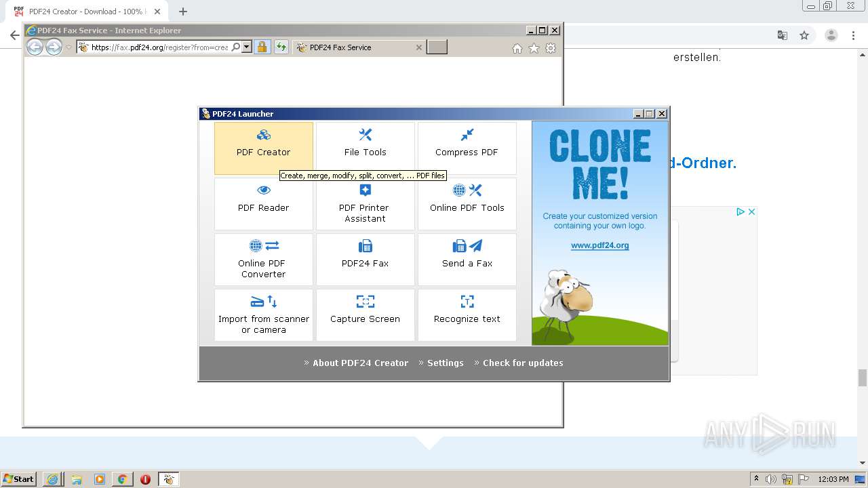The width and height of the screenshot is (868, 488).
Task: Start the PDF Printer Assistant
Action: [366, 204]
